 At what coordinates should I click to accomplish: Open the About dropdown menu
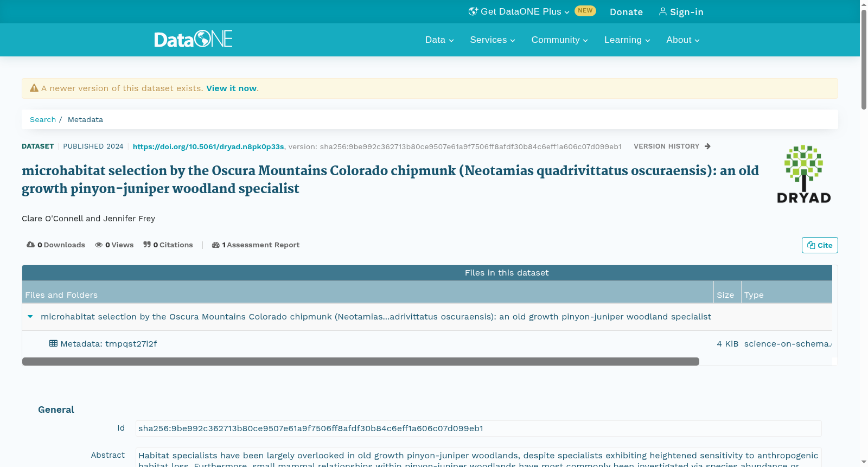click(x=683, y=40)
